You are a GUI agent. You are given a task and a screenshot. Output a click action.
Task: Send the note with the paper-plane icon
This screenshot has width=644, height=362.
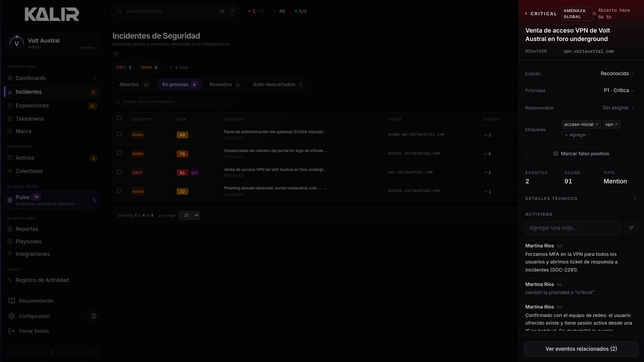pyautogui.click(x=631, y=228)
